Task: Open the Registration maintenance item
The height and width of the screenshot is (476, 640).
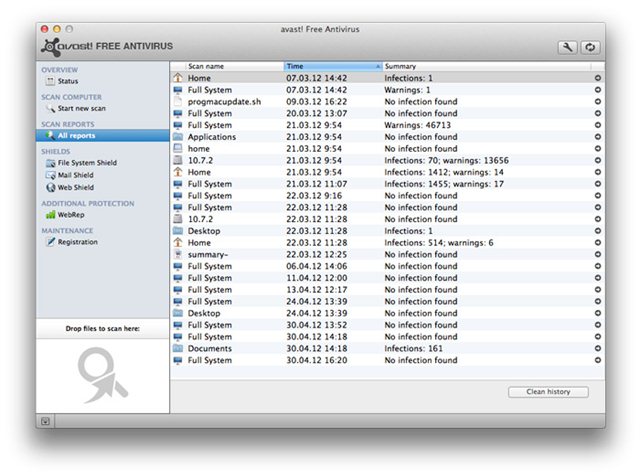Action: (77, 241)
